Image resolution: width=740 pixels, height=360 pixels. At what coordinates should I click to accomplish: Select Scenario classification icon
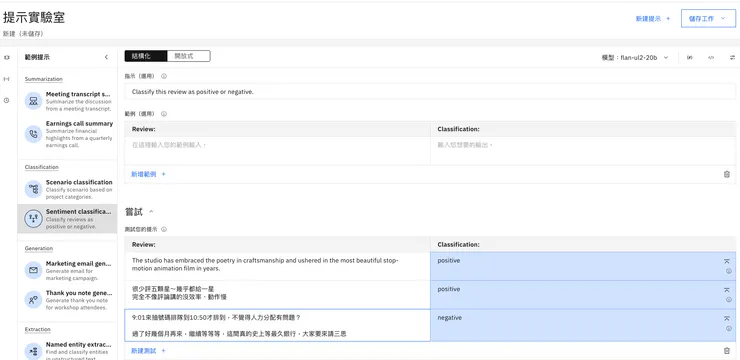click(x=33, y=189)
